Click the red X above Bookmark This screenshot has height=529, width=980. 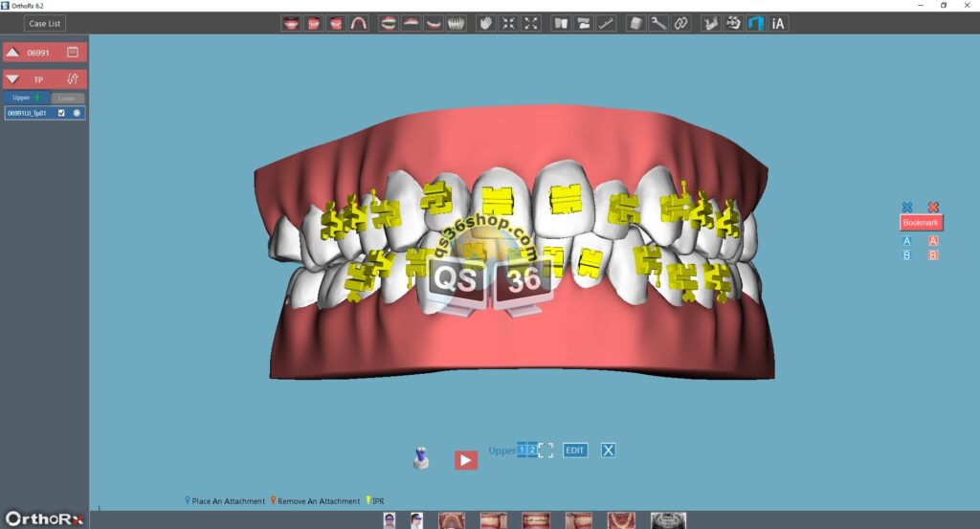point(933,207)
